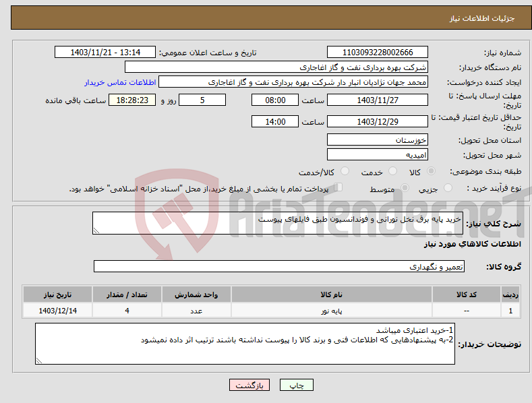
Task: Click the price validity date 1403/12/29
Action: click(x=378, y=121)
